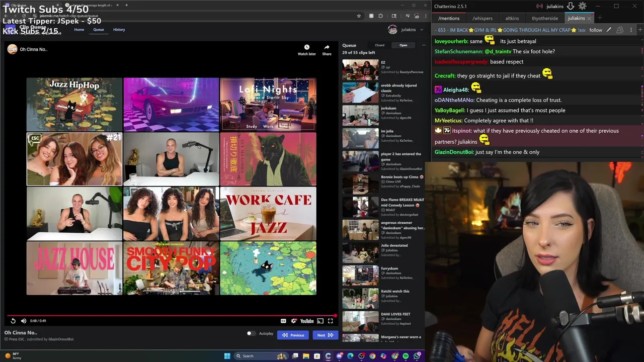644x362 pixels.
Task: Set the queue to Open
Action: [404, 45]
